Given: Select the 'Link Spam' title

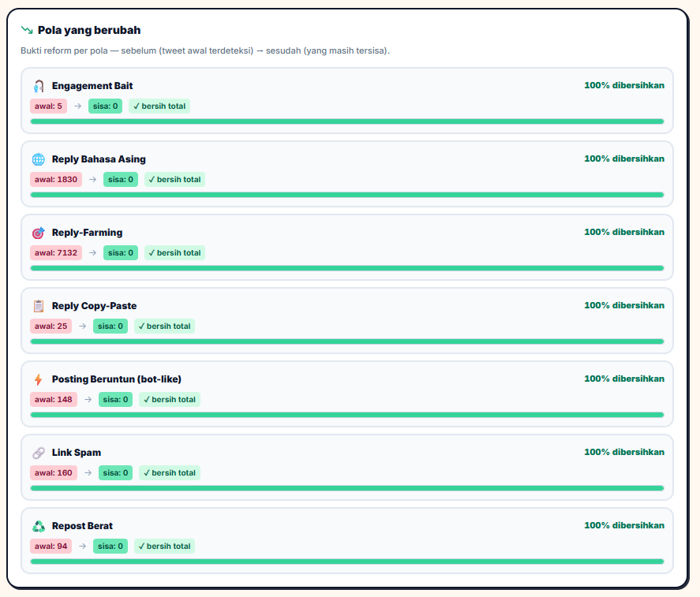Looking at the screenshot, I should coord(77,453).
